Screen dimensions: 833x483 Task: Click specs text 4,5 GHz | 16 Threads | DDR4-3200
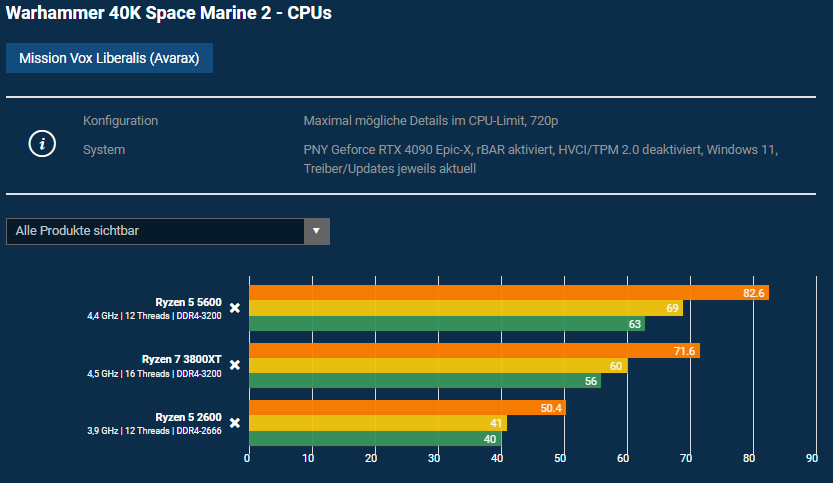tap(154, 374)
